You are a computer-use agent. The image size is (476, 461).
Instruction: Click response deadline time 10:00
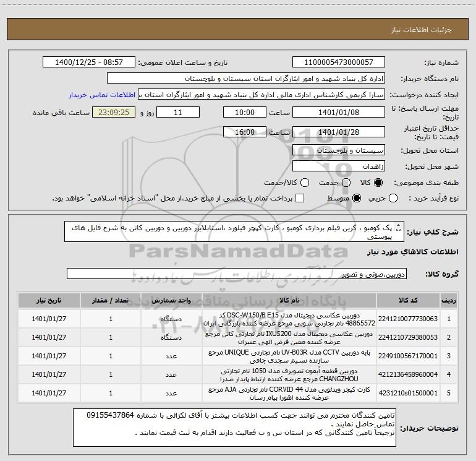245,112
